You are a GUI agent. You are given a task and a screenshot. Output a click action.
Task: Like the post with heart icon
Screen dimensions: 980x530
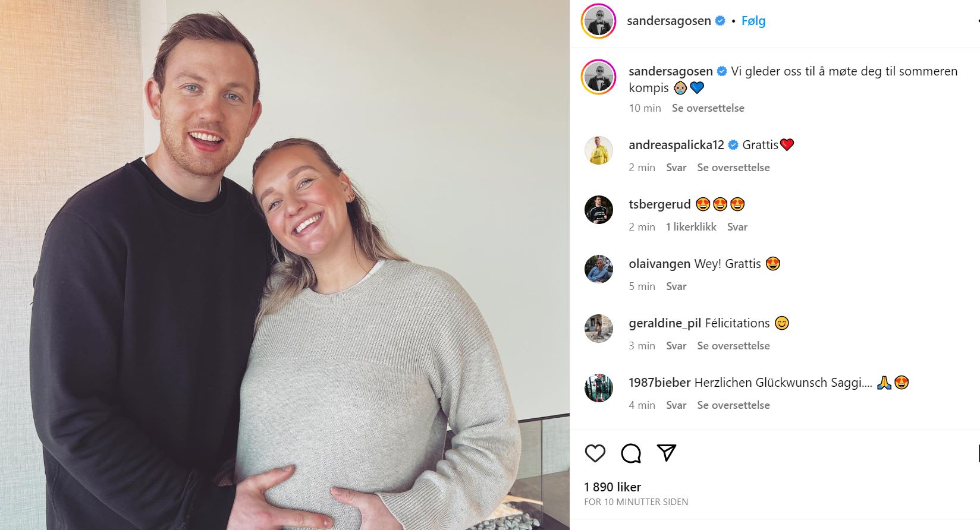(x=595, y=453)
